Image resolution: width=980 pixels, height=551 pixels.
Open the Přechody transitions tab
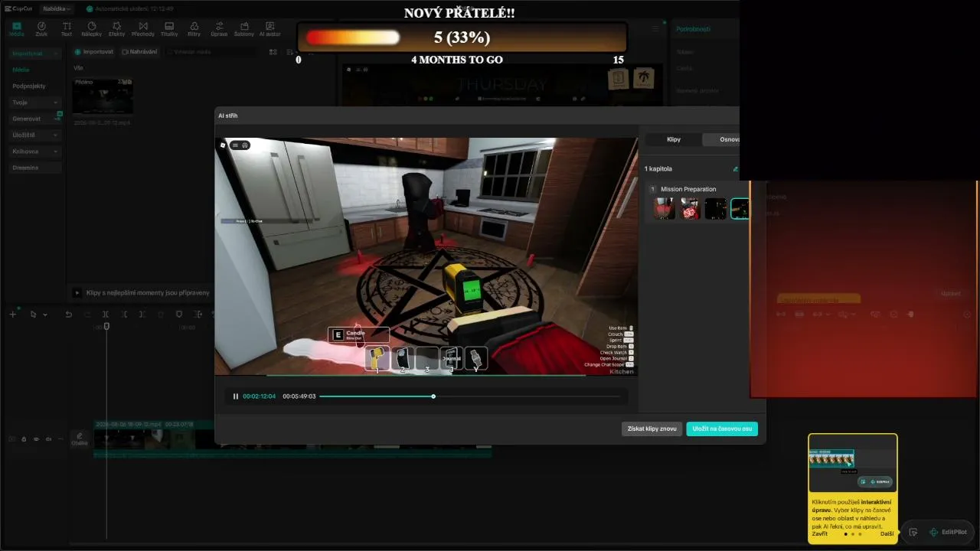coord(142,29)
